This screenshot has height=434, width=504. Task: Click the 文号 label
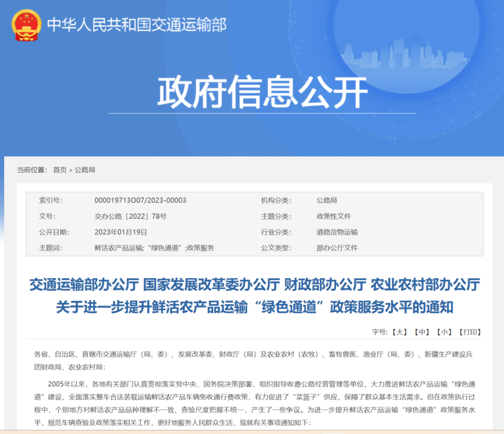47,216
